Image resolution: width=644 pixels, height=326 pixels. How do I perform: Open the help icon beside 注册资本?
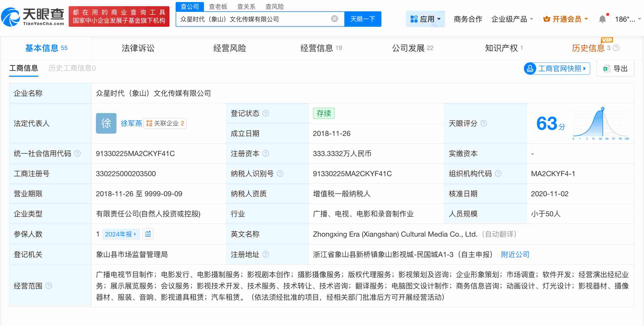pyautogui.click(x=265, y=153)
